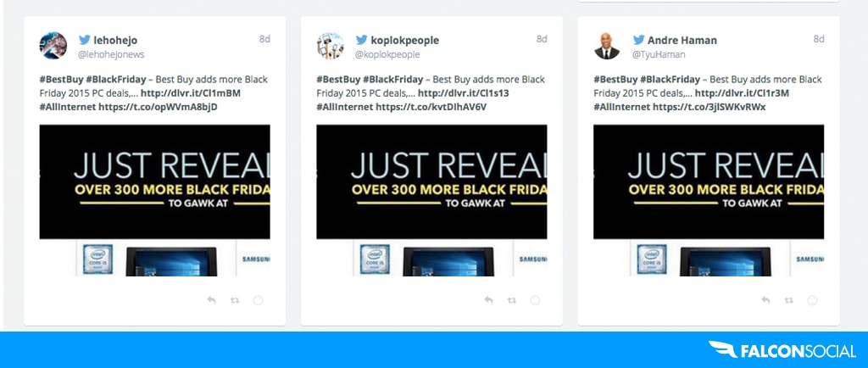Open lehohejo's profile avatar

(x=53, y=46)
